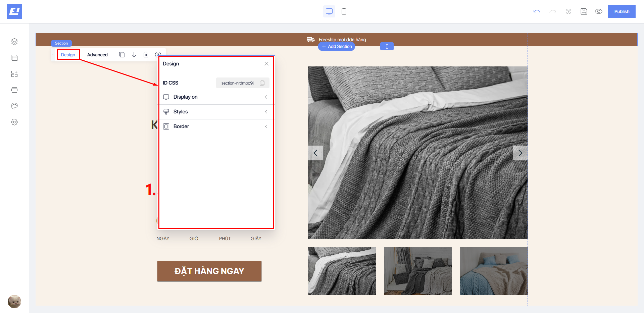
Task: Click the Publish button
Action: (622, 11)
